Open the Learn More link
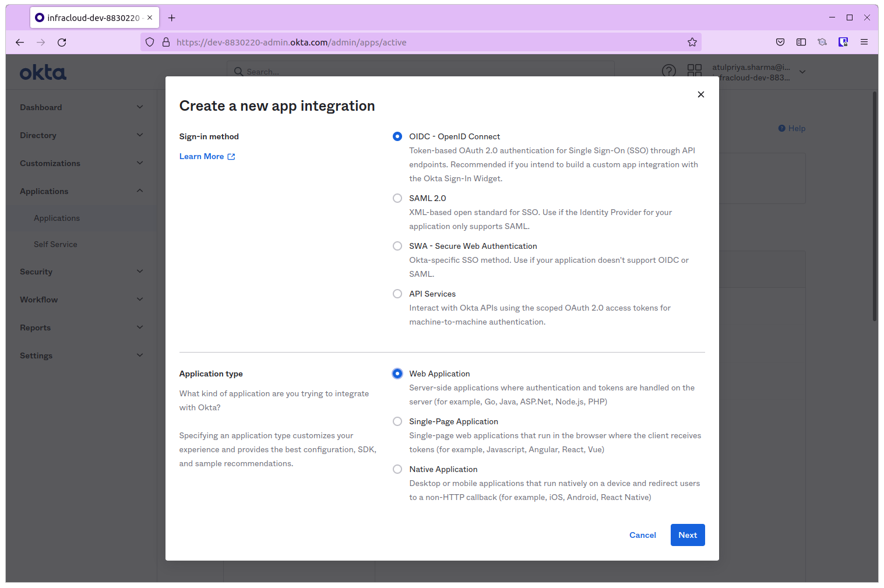884x588 pixels. tap(202, 156)
